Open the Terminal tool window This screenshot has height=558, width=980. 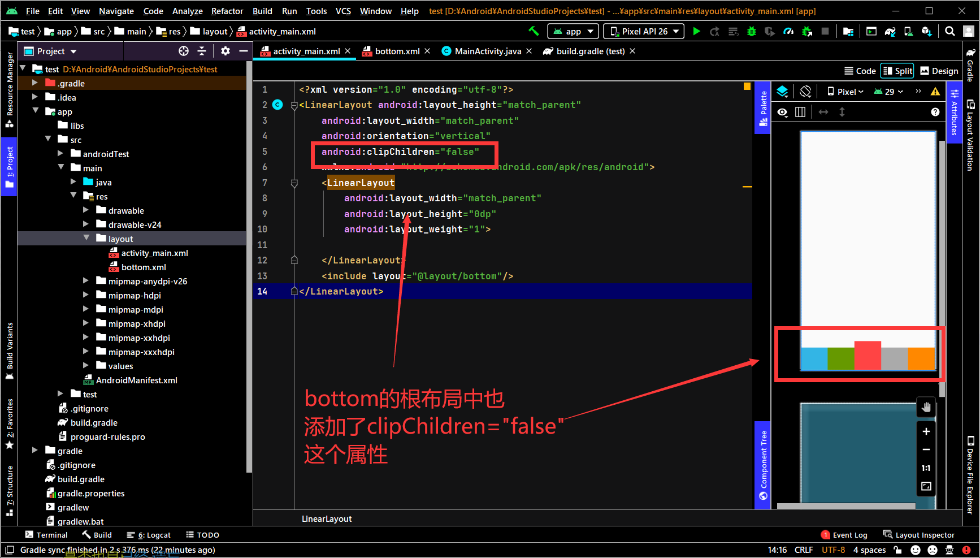coord(46,535)
